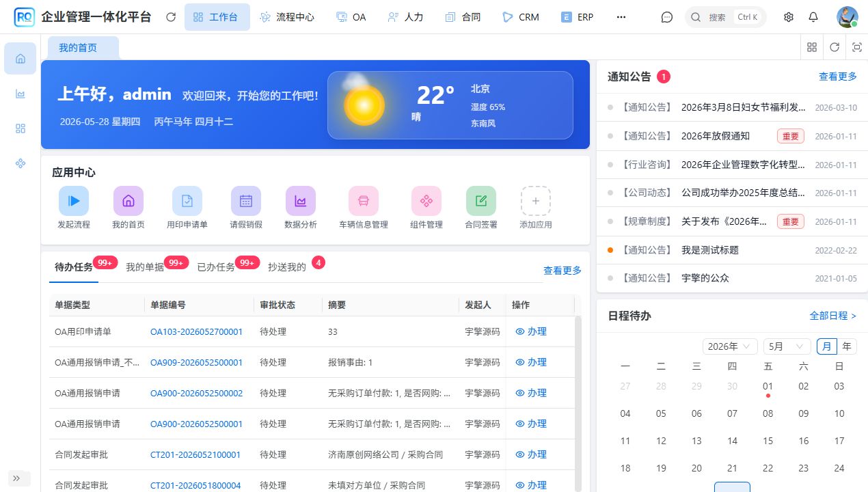This screenshot has width=868, height=492.
Task: Click 查看更多 beside task tabs
Action: click(x=562, y=271)
